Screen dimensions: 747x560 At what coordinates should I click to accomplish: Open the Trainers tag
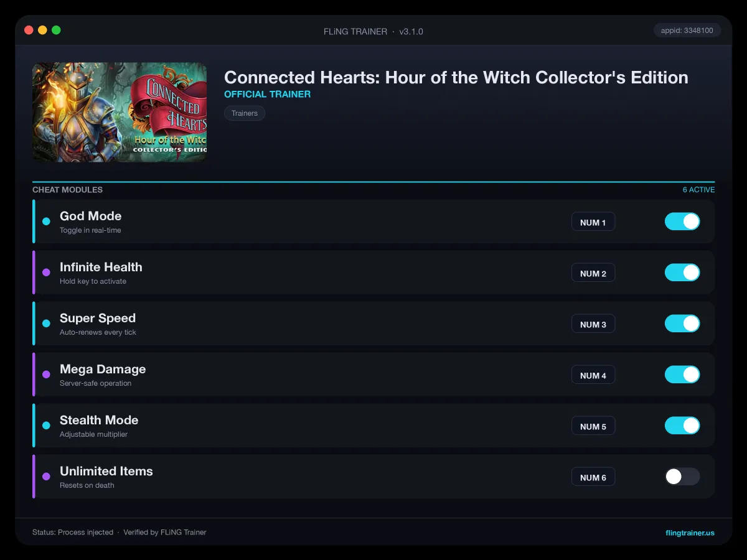click(245, 113)
